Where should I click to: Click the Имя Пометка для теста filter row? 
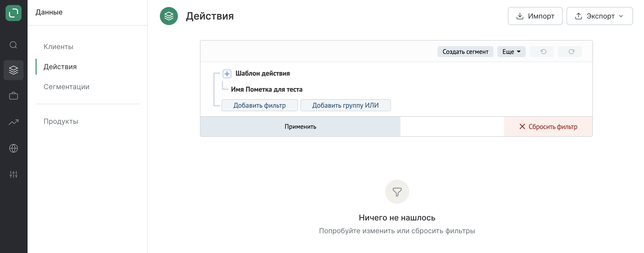point(267,89)
